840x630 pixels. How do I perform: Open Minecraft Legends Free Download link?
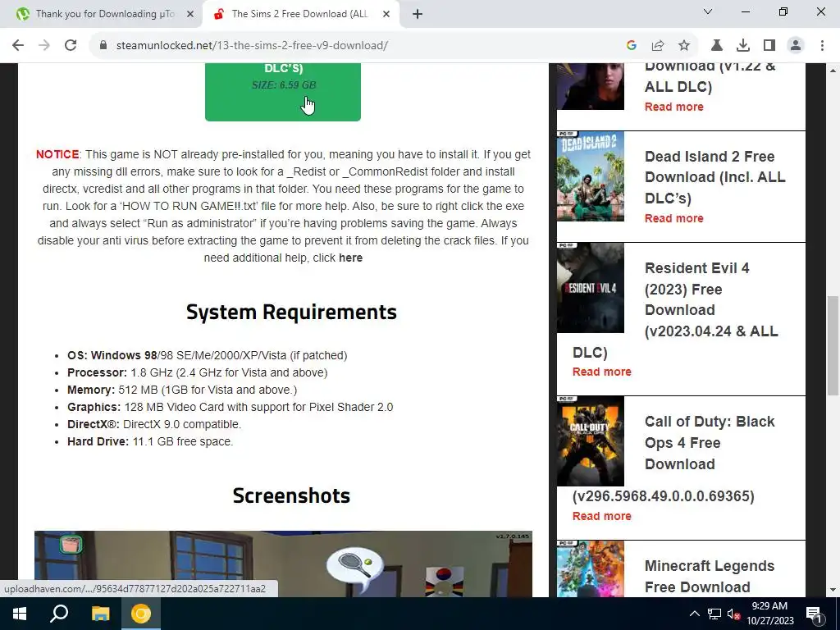click(710, 577)
